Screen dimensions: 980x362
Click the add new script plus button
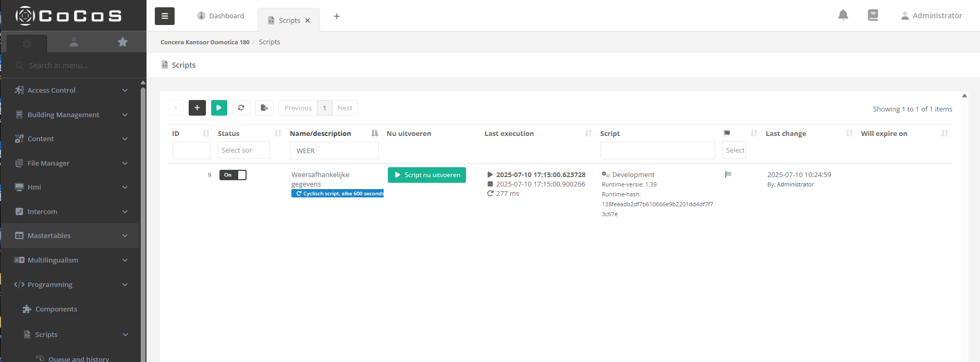pos(197,108)
